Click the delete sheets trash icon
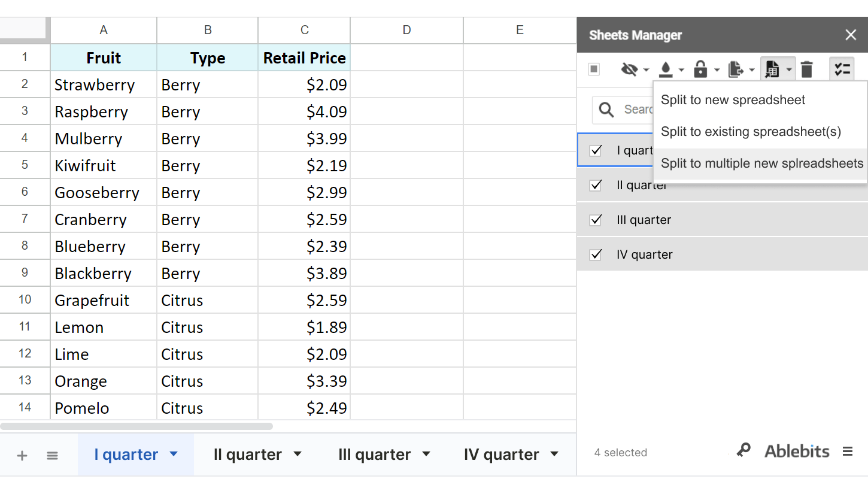Screen dimensions: 868x491 [807, 69]
